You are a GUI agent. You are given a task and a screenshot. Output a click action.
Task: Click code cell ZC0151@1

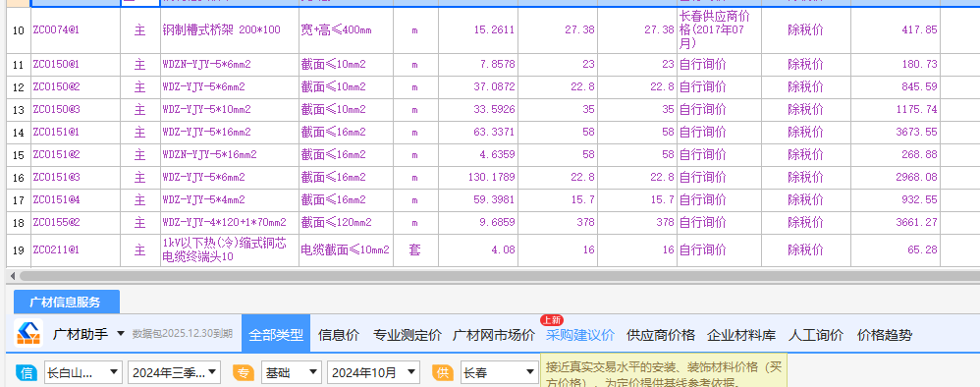76,133
